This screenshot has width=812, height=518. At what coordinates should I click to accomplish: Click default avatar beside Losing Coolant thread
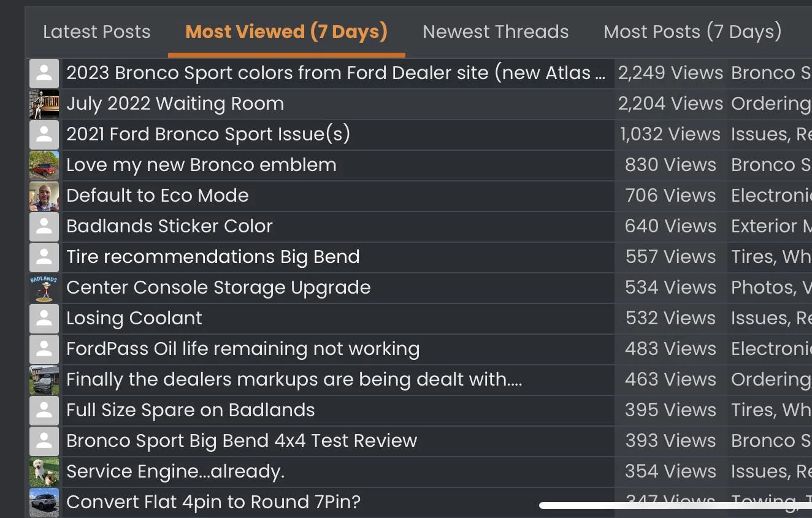(44, 319)
